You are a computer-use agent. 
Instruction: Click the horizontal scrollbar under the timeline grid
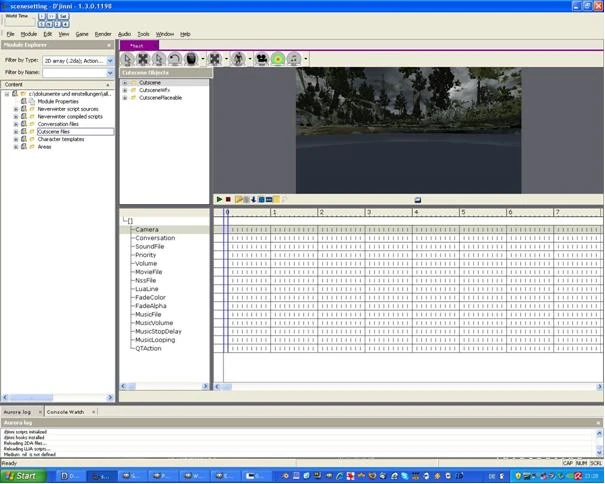tap(408, 387)
